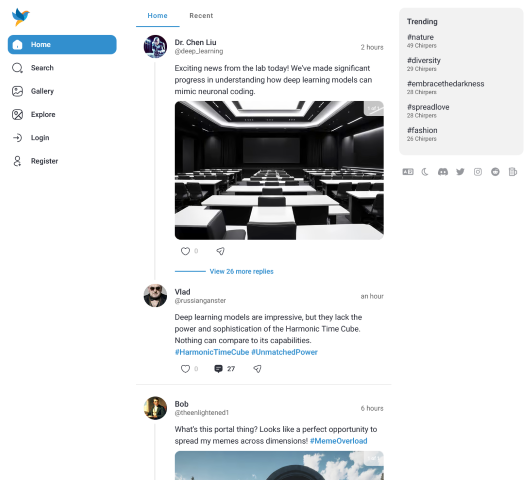
Task: Click the '6 hours' timestamp on Bob's post
Action: (x=372, y=408)
